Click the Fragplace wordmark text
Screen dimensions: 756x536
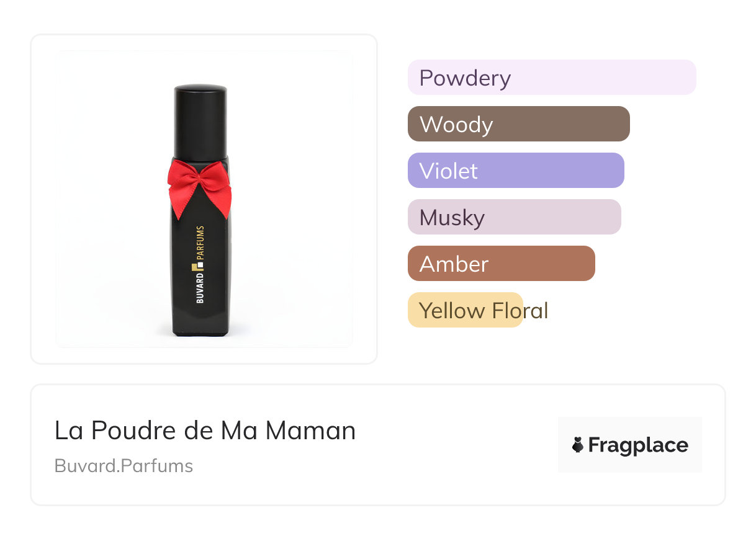pos(637,445)
